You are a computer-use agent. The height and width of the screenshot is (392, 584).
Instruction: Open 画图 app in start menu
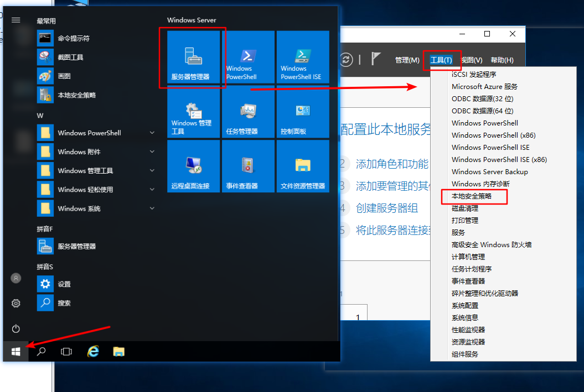tap(96, 76)
